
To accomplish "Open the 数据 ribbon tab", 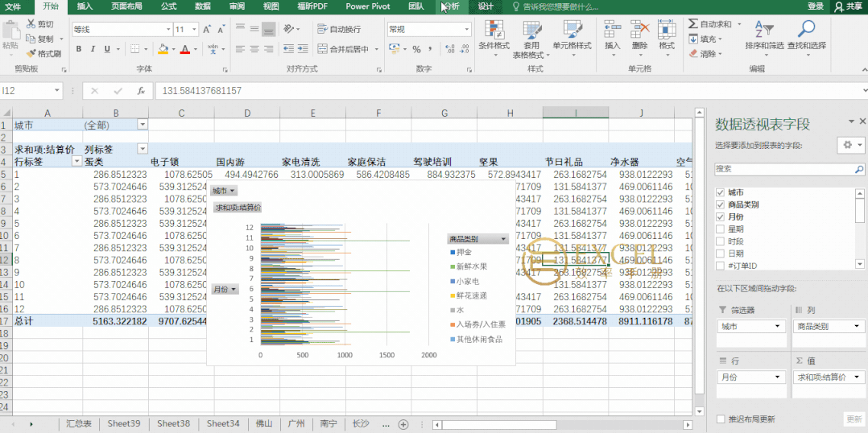I will click(203, 6).
